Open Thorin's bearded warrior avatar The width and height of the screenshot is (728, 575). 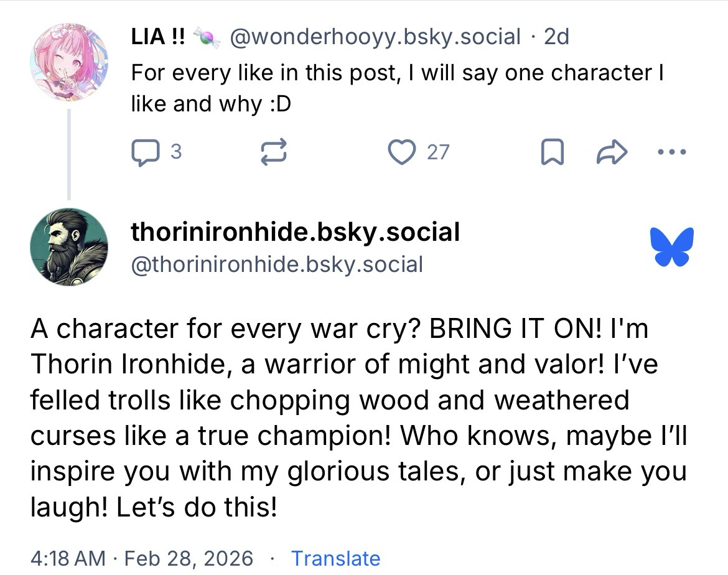[x=68, y=247]
